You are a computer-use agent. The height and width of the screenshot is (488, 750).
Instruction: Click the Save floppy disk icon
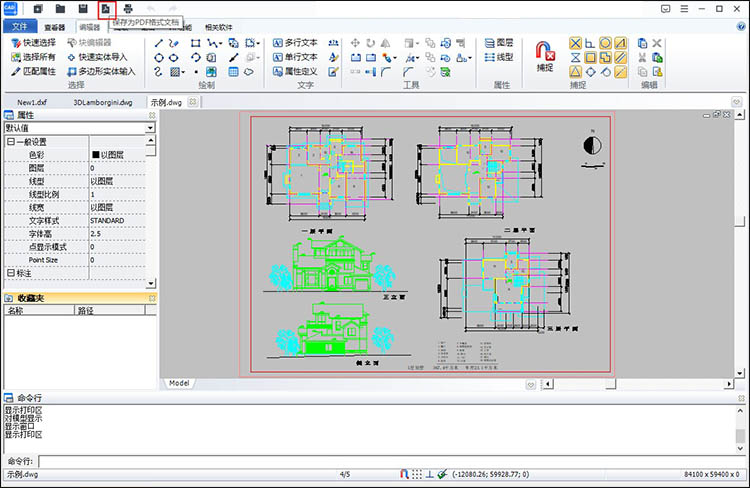click(x=83, y=9)
